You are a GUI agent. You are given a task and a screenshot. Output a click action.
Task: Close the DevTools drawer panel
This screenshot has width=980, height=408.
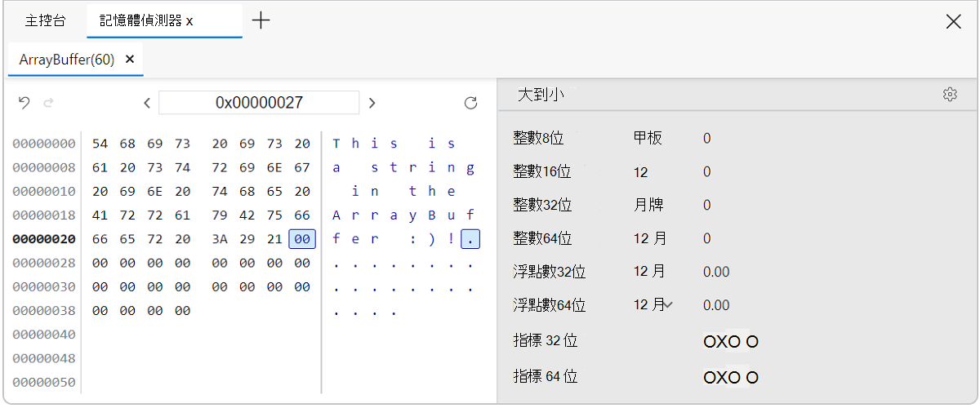click(953, 22)
